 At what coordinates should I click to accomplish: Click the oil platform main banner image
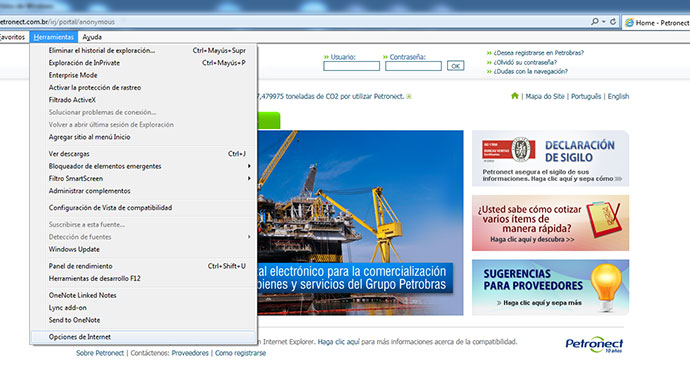(x=360, y=223)
